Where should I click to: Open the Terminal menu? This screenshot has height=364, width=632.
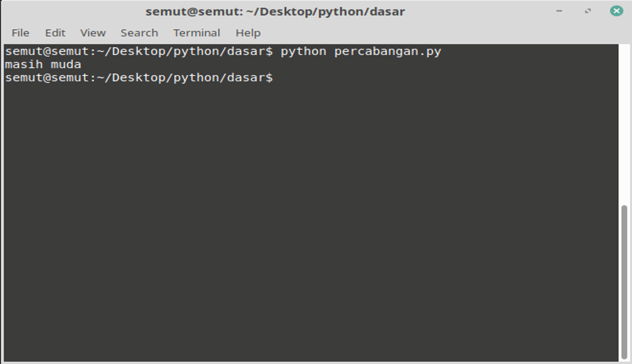tap(196, 33)
